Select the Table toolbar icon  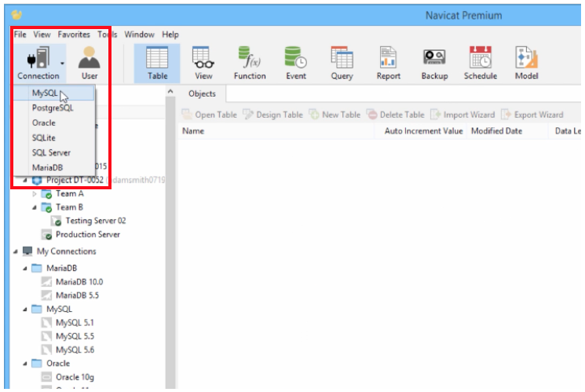tap(157, 63)
